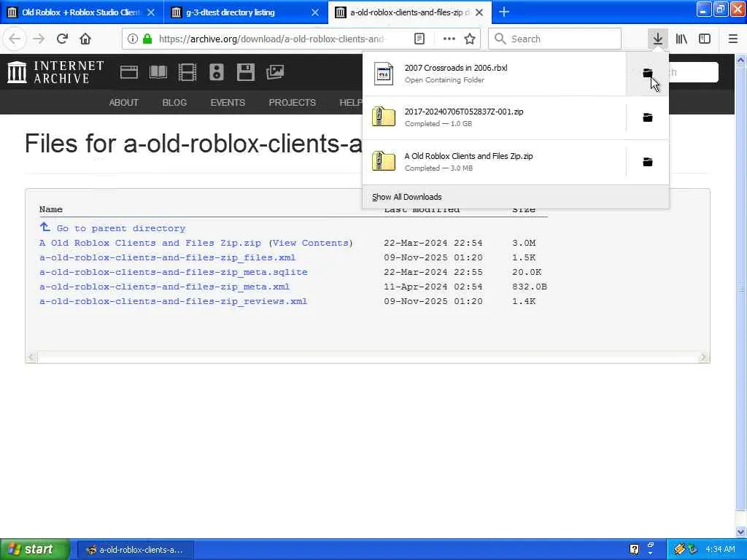Open the Web archive icon
This screenshot has height=560, width=747.
point(128,72)
